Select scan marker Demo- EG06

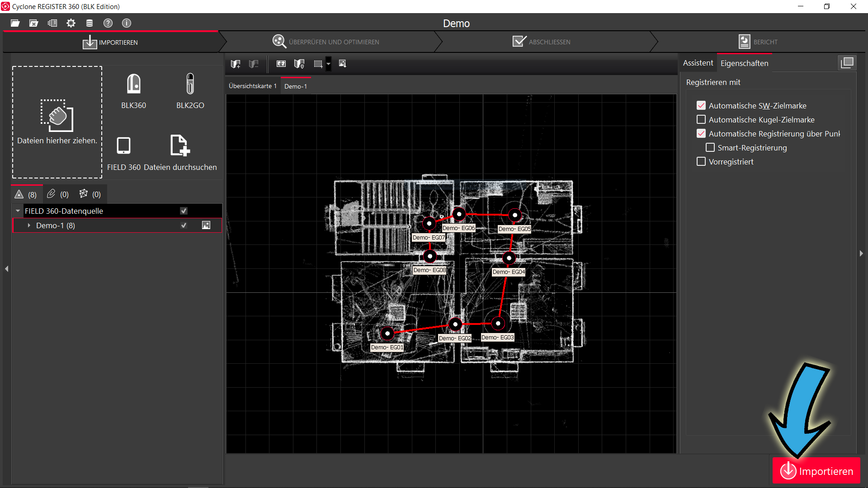coord(459,214)
